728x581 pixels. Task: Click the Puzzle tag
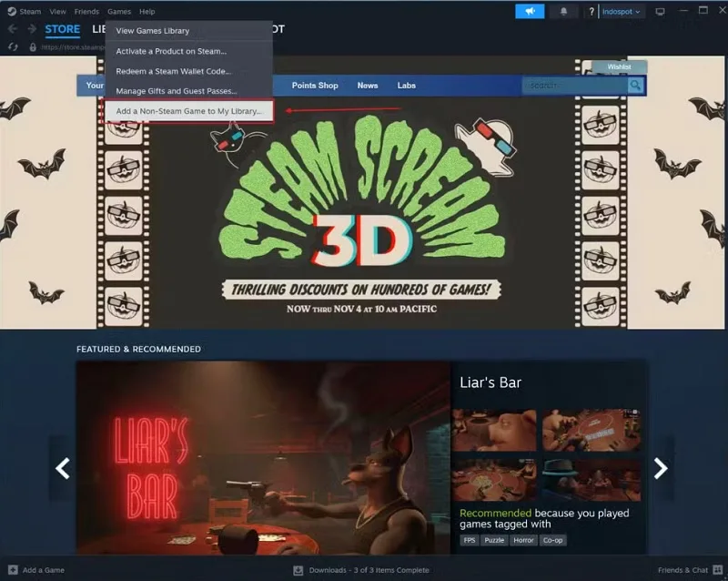coord(494,540)
